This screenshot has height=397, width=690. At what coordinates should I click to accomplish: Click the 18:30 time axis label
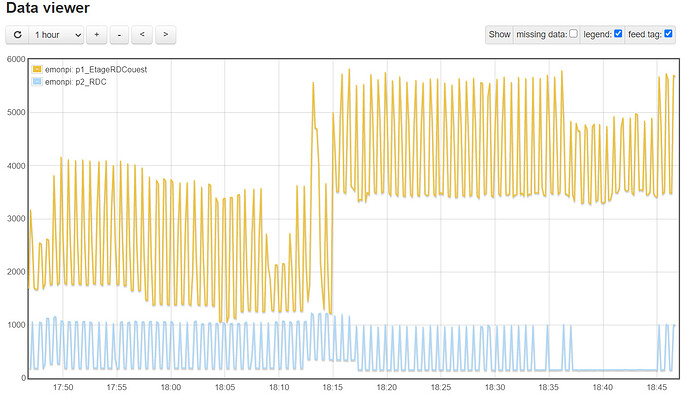(495, 387)
